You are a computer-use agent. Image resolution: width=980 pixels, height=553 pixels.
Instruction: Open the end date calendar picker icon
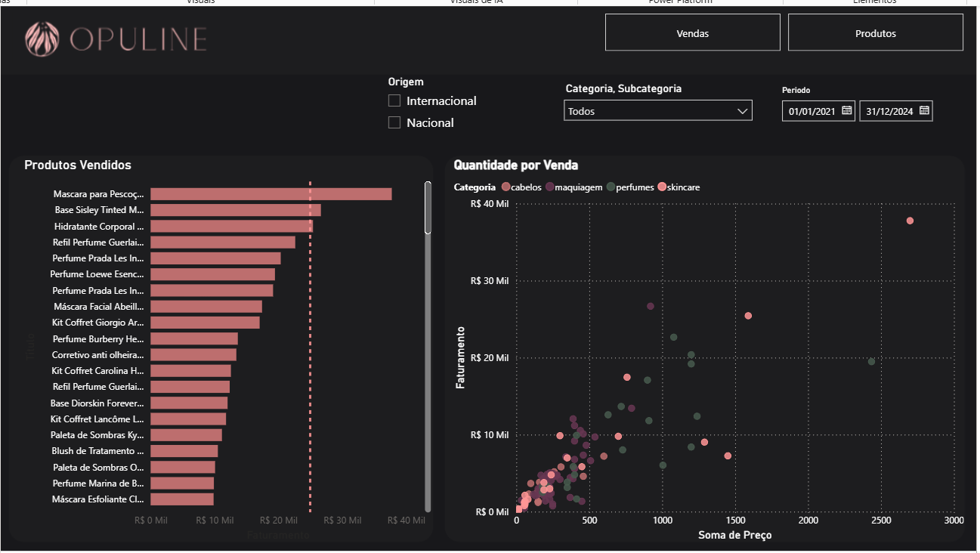pyautogui.click(x=924, y=110)
